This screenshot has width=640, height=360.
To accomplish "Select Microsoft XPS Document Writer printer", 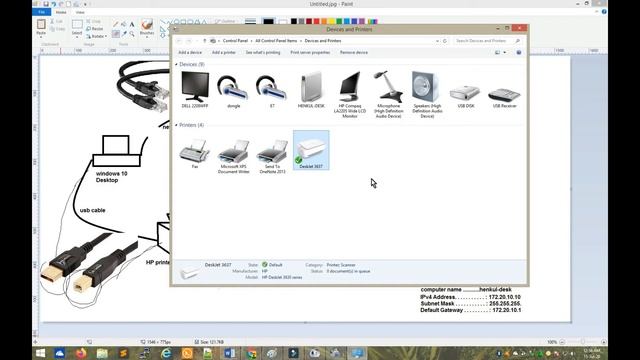I will click(x=233, y=156).
